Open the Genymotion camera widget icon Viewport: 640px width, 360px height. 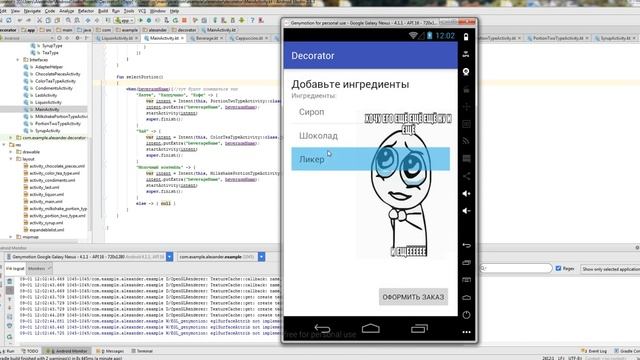click(466, 72)
